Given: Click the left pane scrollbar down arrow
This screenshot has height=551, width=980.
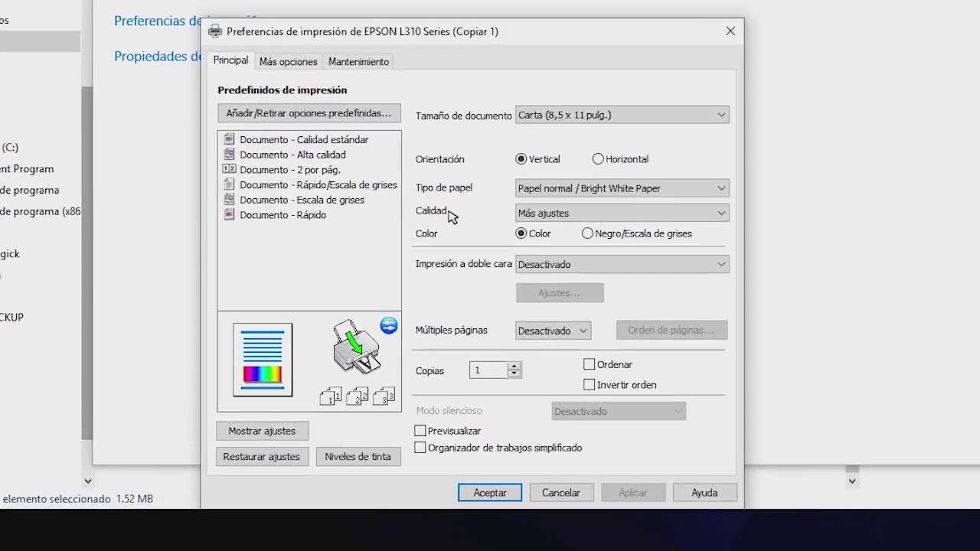Looking at the screenshot, I should [x=87, y=481].
